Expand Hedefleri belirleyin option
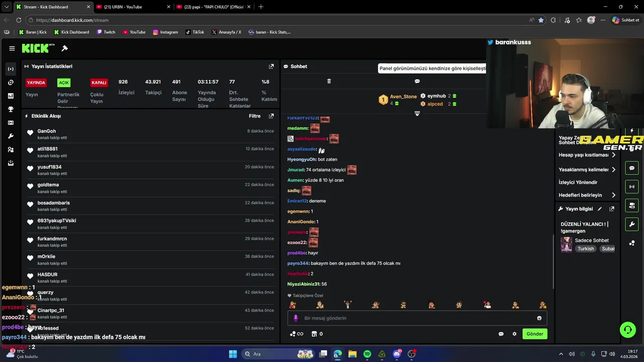The height and width of the screenshot is (362, 644). (x=587, y=195)
